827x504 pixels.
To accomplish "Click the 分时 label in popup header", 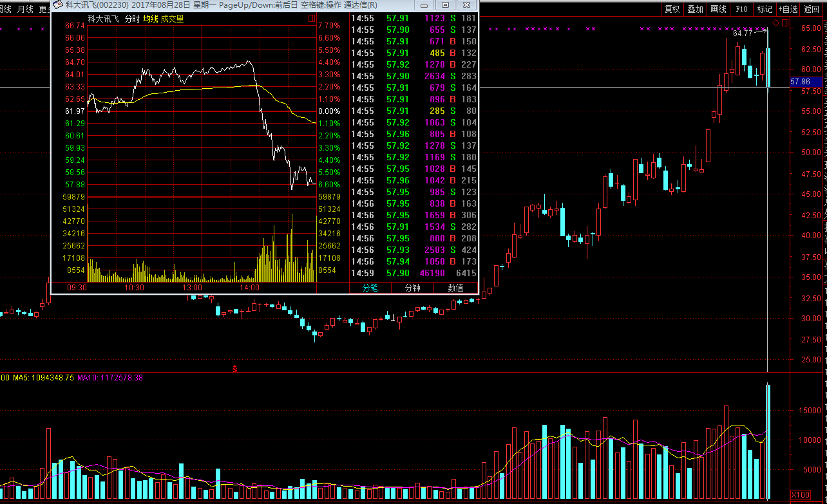I will (132, 19).
